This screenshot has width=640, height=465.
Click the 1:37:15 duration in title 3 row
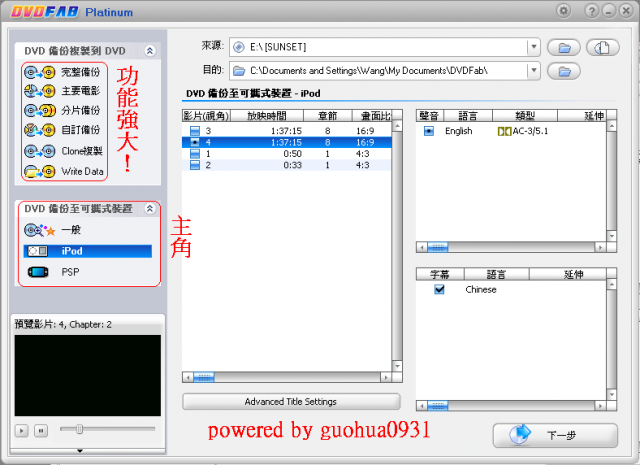coord(286,131)
